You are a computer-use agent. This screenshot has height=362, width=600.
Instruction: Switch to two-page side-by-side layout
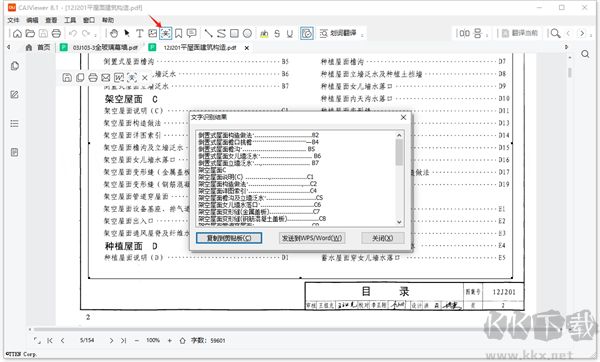tap(465, 34)
